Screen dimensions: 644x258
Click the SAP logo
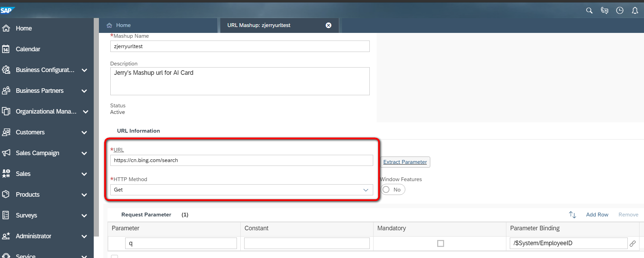[x=7, y=10]
